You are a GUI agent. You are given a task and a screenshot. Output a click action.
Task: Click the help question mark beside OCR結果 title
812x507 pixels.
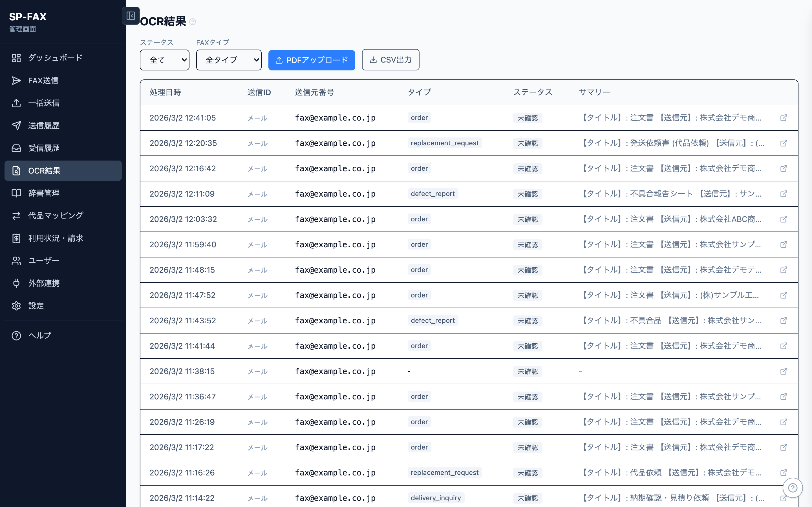[x=192, y=22]
